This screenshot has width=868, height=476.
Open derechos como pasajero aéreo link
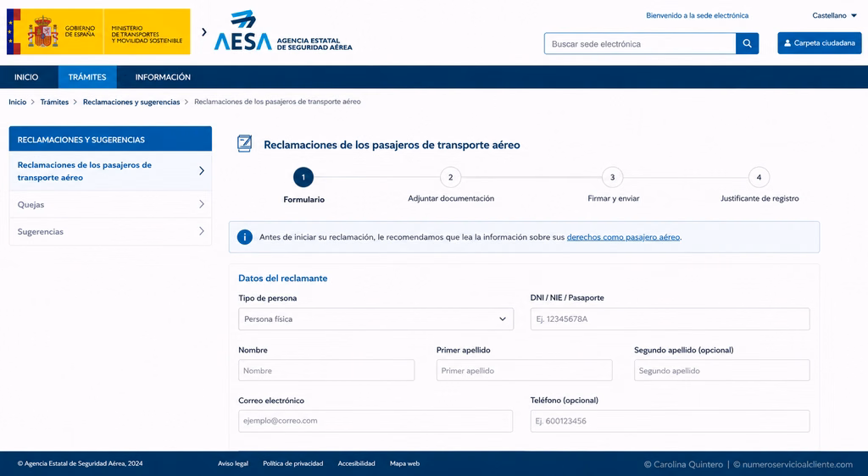[623, 237]
